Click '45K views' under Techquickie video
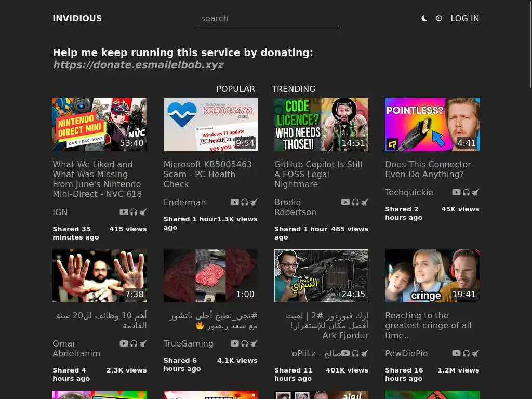This screenshot has width=532, height=399. point(460,209)
